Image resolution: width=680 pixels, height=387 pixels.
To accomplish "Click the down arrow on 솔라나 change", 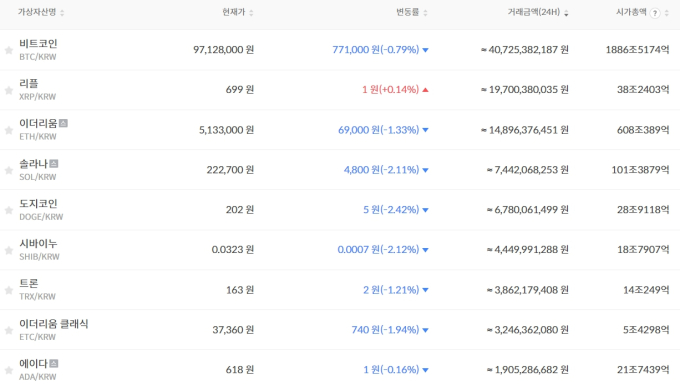I will pos(425,170).
